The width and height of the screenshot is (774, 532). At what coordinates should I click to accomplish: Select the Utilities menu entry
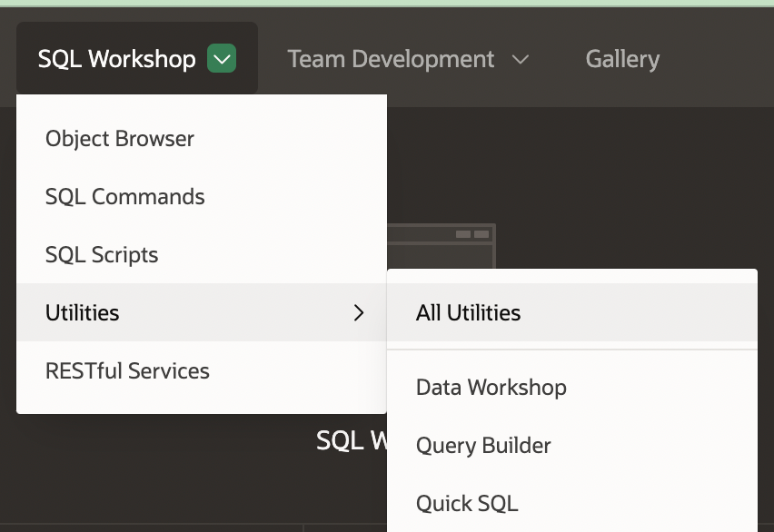pos(82,312)
